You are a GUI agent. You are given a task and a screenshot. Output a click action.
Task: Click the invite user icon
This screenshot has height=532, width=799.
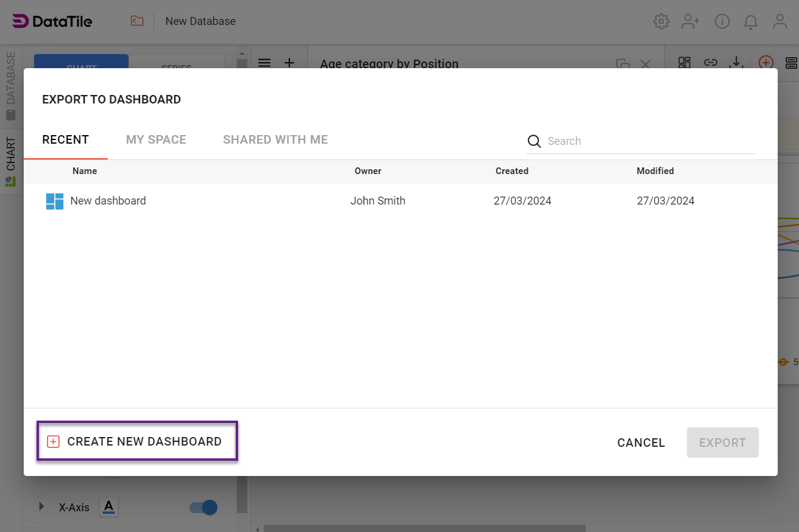tap(691, 21)
